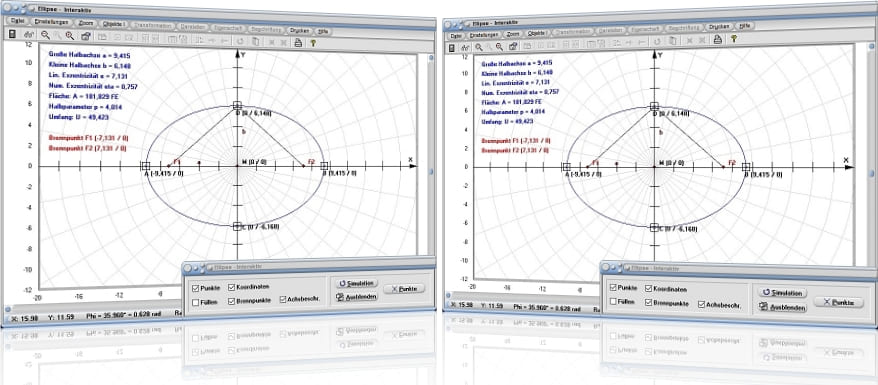
Task: Open Drucken menu in left window
Action: (x=300, y=30)
